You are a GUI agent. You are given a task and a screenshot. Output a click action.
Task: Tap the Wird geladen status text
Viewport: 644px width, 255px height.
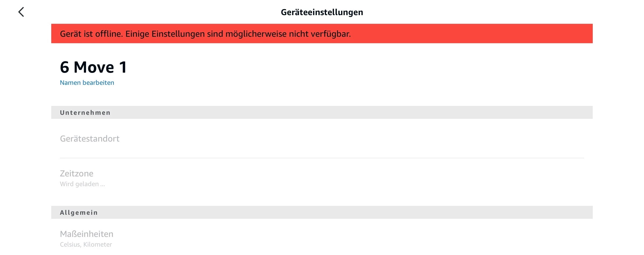tap(82, 184)
